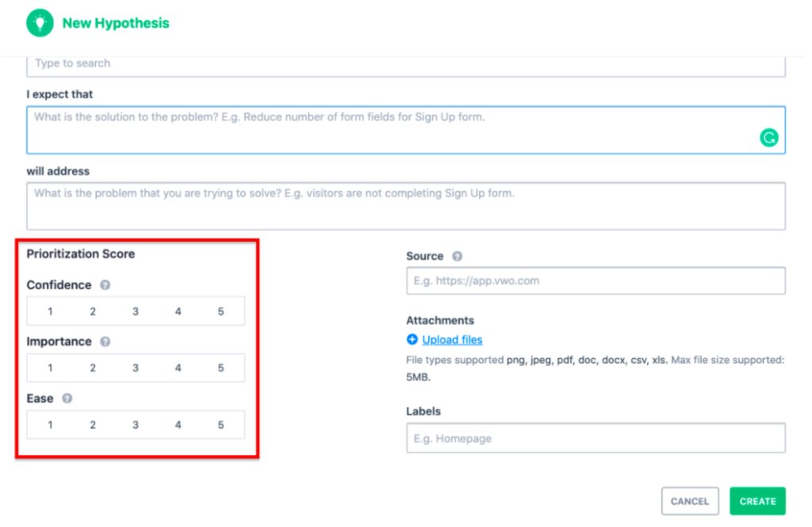Cancel the new hypothesis dialog
The width and height of the screenshot is (812, 527).
pyautogui.click(x=690, y=501)
